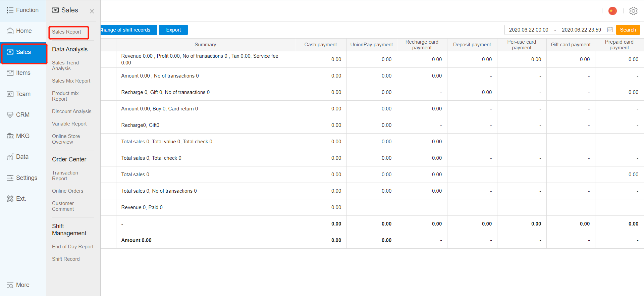Click the MKG marketing icon

tap(10, 136)
